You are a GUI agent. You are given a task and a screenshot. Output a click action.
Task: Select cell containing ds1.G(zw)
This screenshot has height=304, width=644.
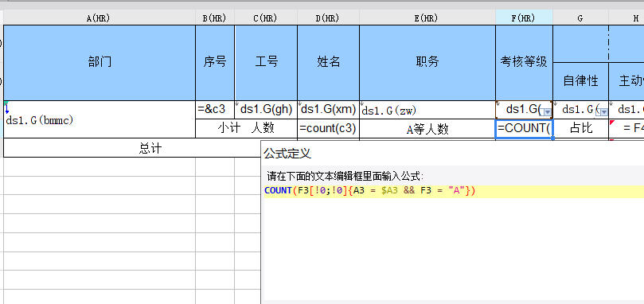coord(427,110)
